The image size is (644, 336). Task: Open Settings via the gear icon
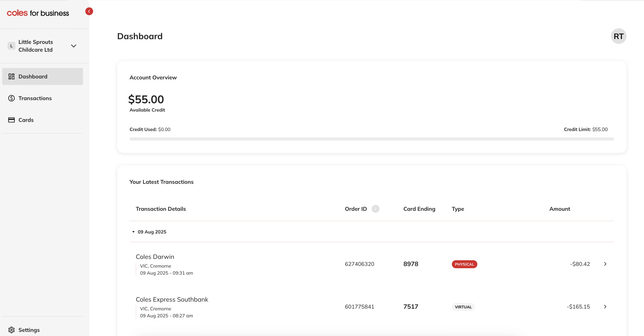click(12, 330)
